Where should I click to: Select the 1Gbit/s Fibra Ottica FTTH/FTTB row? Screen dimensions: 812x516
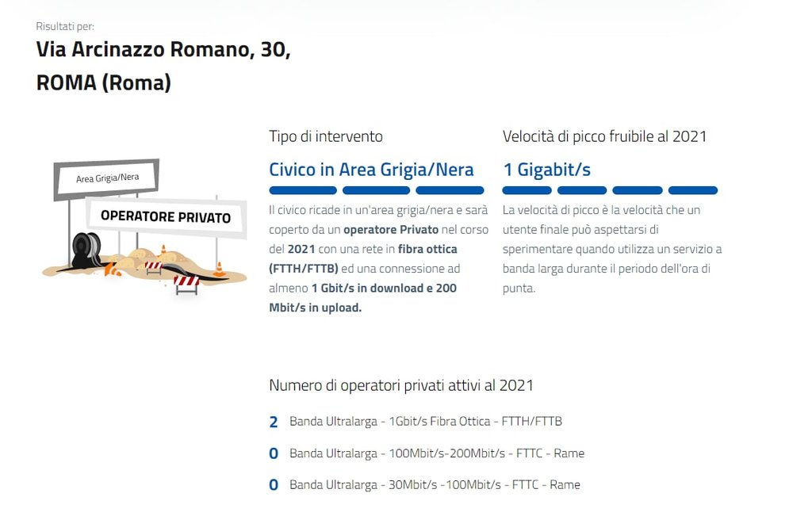(416, 422)
